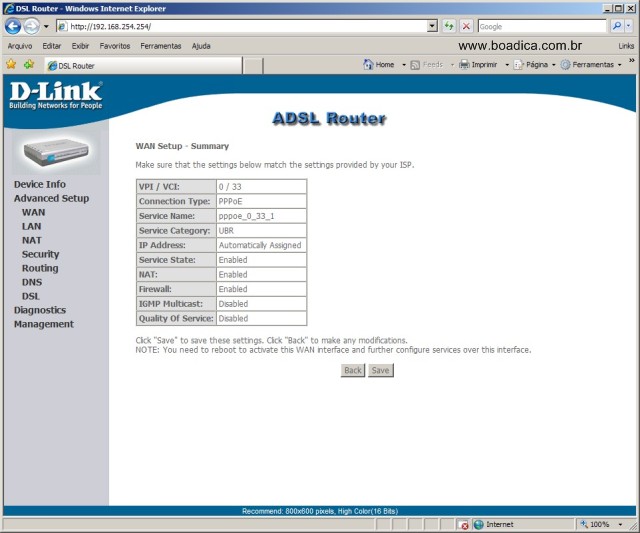Open Security settings in sidebar
Image resolution: width=640 pixels, height=533 pixels.
[x=40, y=254]
